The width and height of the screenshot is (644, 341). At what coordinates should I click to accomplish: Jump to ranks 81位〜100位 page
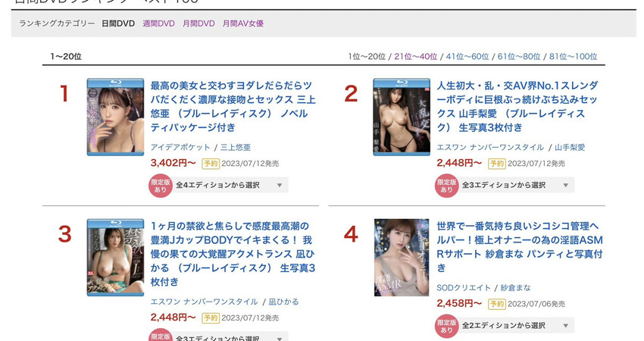coord(574,56)
